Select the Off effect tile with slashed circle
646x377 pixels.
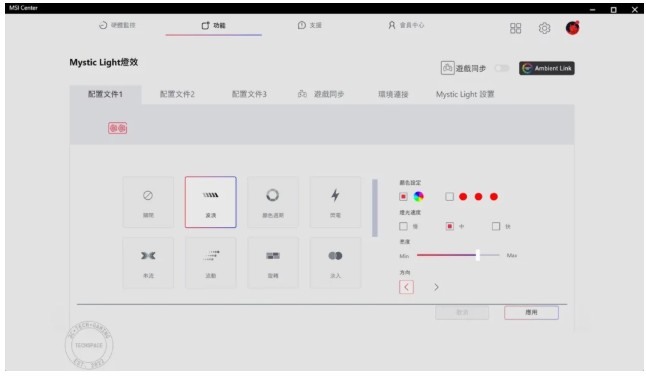[x=148, y=202]
